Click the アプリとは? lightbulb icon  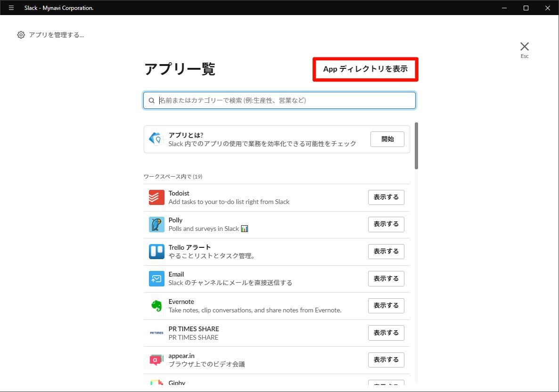(156, 139)
